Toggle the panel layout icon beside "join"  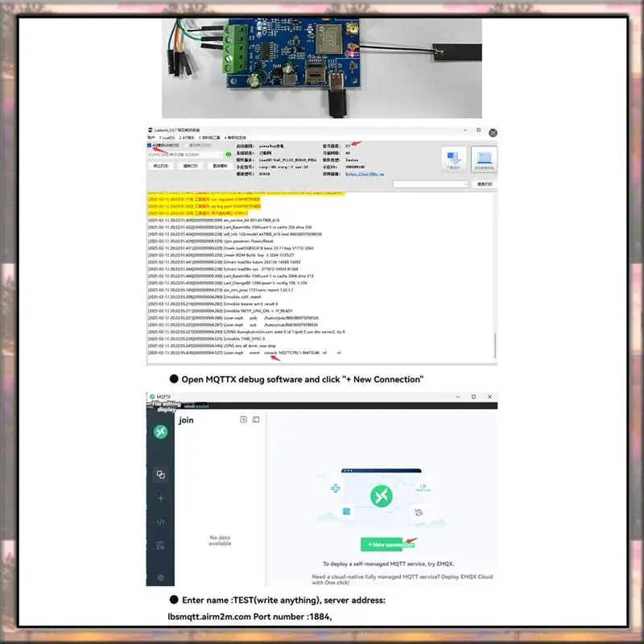coord(256,419)
